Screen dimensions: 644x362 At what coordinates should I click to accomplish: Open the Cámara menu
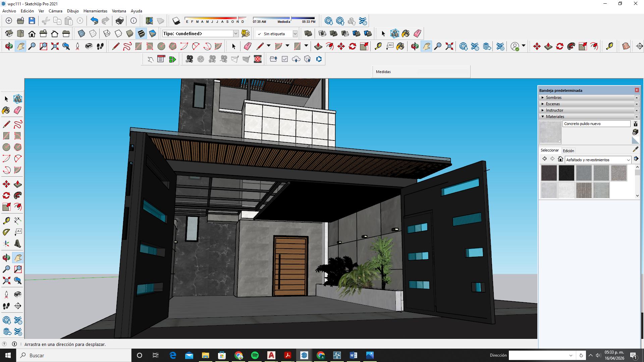(x=55, y=11)
